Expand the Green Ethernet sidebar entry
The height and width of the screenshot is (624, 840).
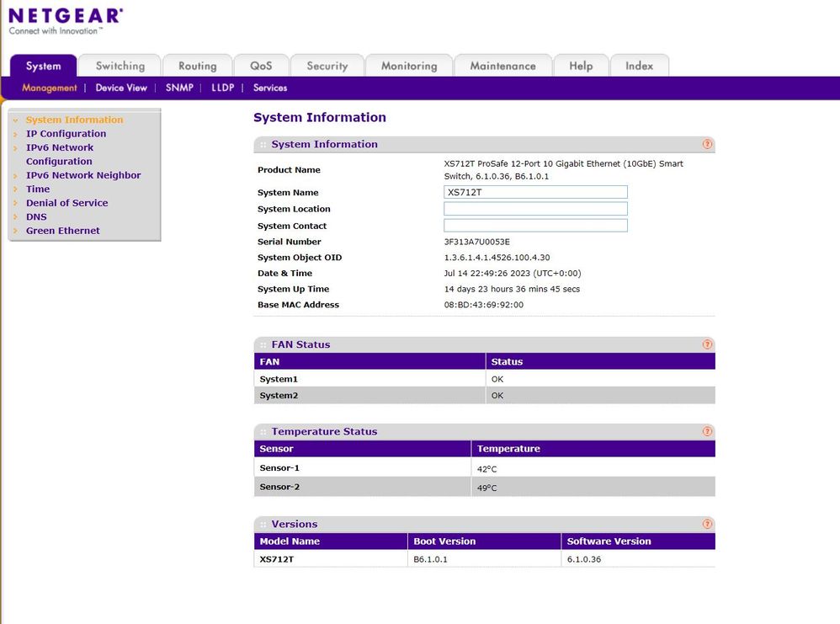coord(62,231)
